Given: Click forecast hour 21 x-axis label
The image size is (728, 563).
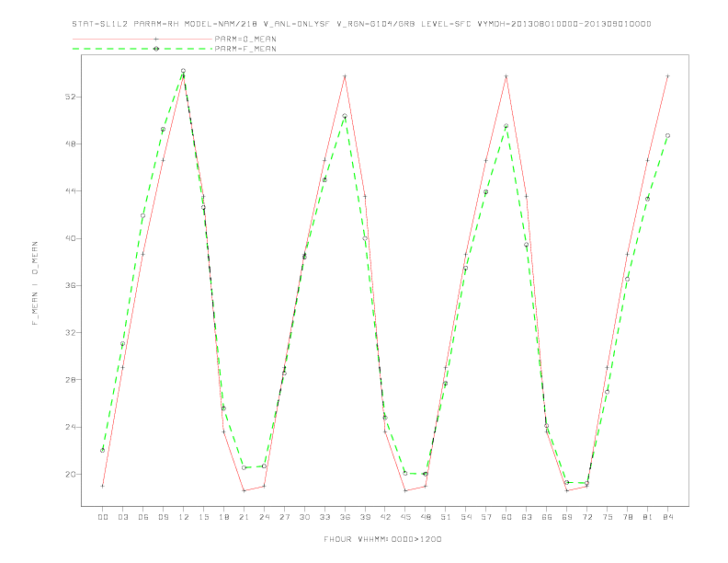Looking at the screenshot, I should tap(244, 517).
